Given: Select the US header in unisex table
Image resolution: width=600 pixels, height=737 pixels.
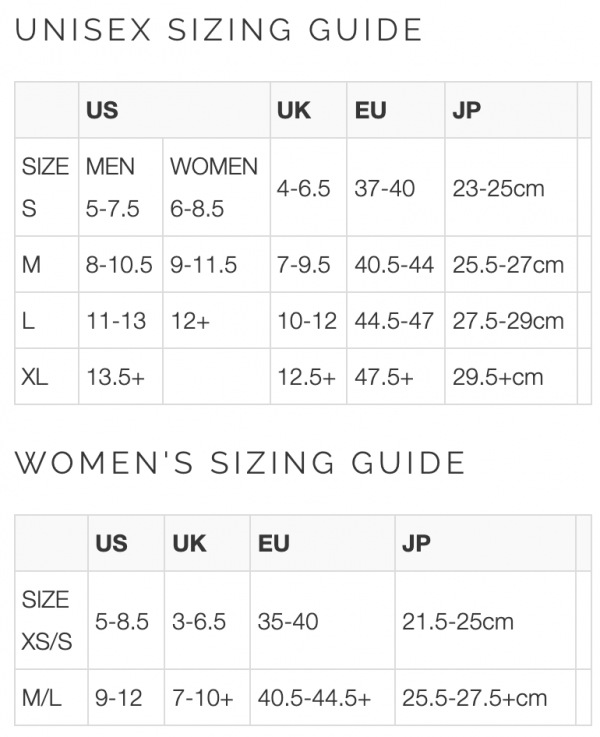Looking at the screenshot, I should click(102, 110).
